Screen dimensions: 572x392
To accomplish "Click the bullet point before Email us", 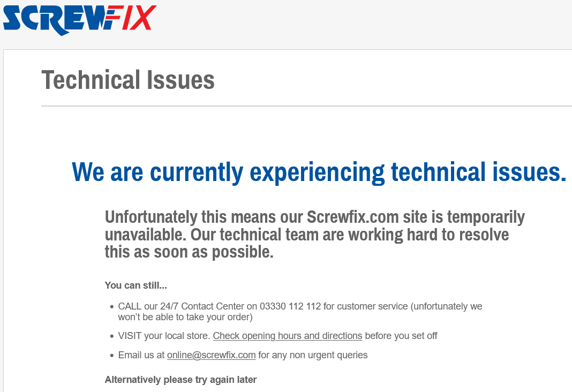I will [x=112, y=355].
